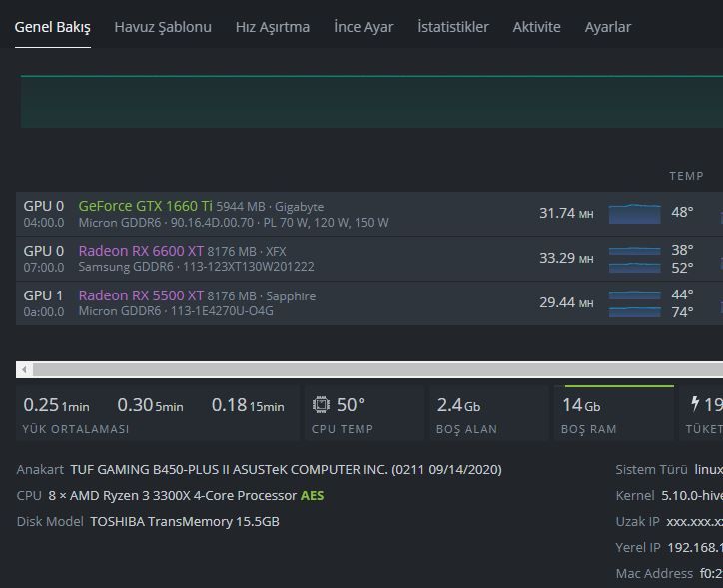723x588 pixels.
Task: Click the TEMP column header
Action: (x=687, y=176)
